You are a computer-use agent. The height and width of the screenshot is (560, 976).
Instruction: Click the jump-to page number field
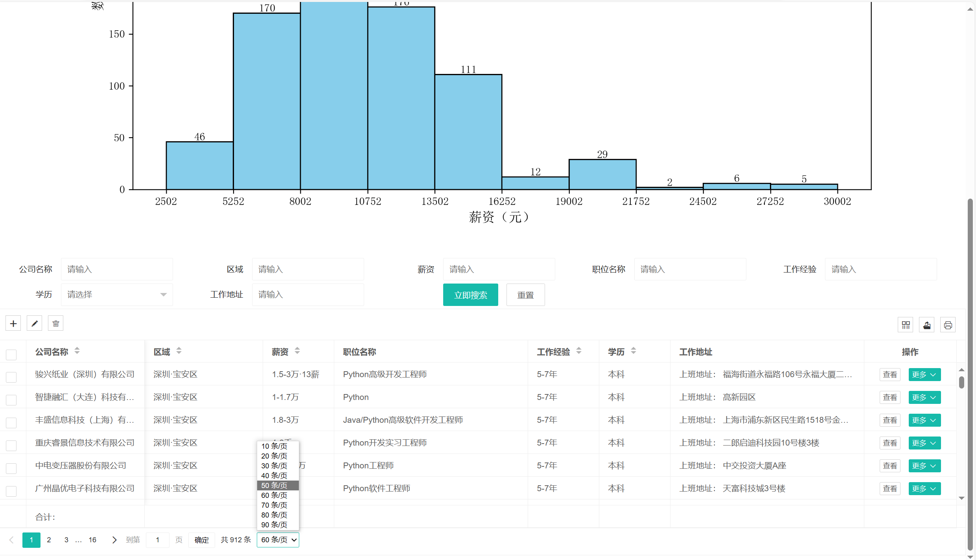pyautogui.click(x=158, y=540)
